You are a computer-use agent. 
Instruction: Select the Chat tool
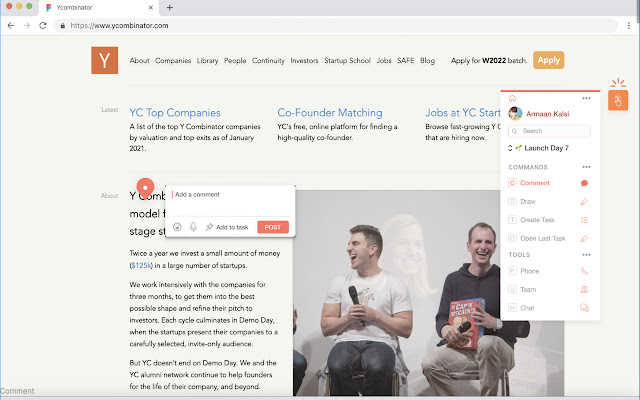[527, 308]
